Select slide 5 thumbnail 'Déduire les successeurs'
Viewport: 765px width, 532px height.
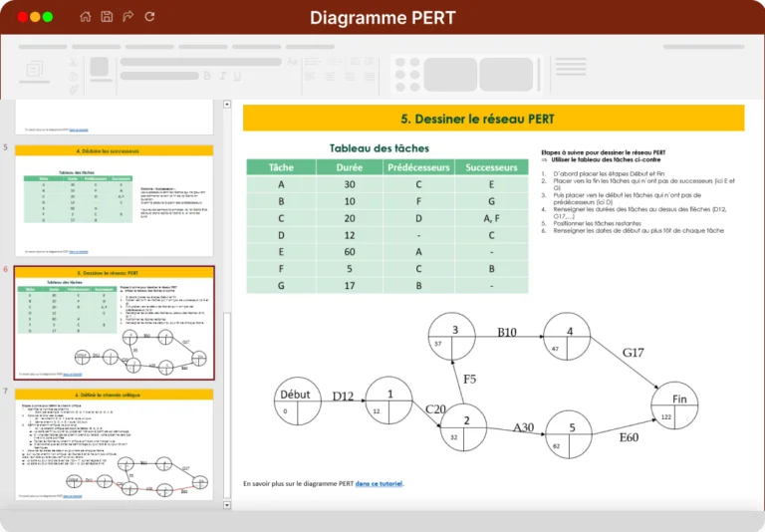point(115,200)
